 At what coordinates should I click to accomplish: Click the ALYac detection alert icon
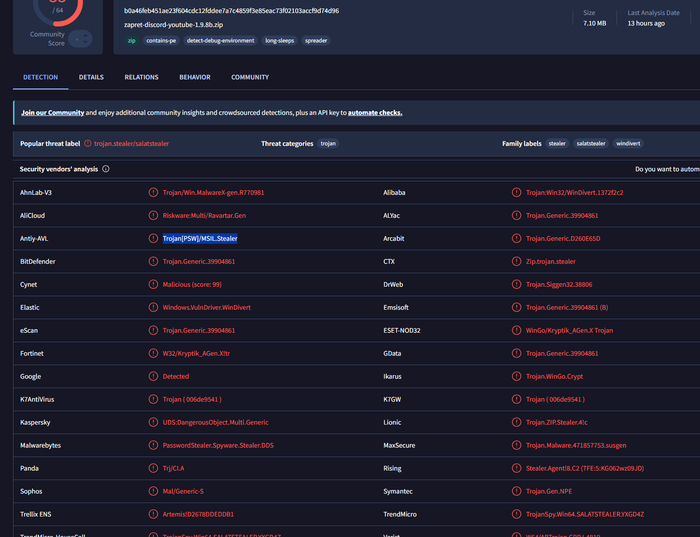click(x=517, y=215)
